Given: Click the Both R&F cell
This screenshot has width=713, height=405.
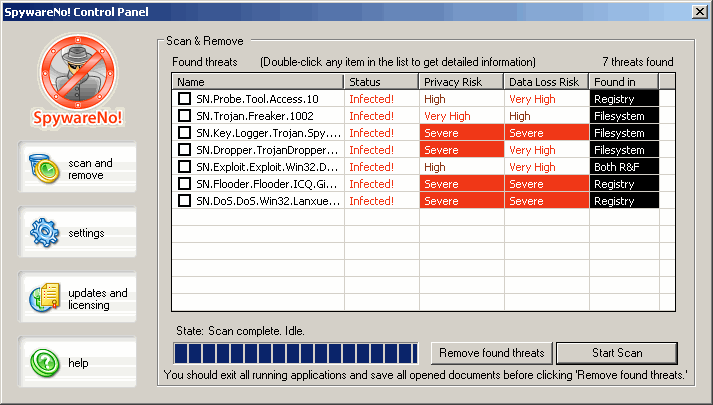Looking at the screenshot, I should [x=624, y=167].
